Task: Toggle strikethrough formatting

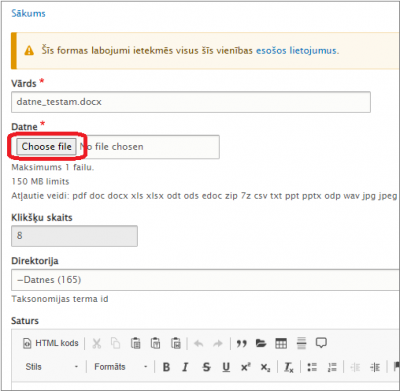Action: click(206, 367)
